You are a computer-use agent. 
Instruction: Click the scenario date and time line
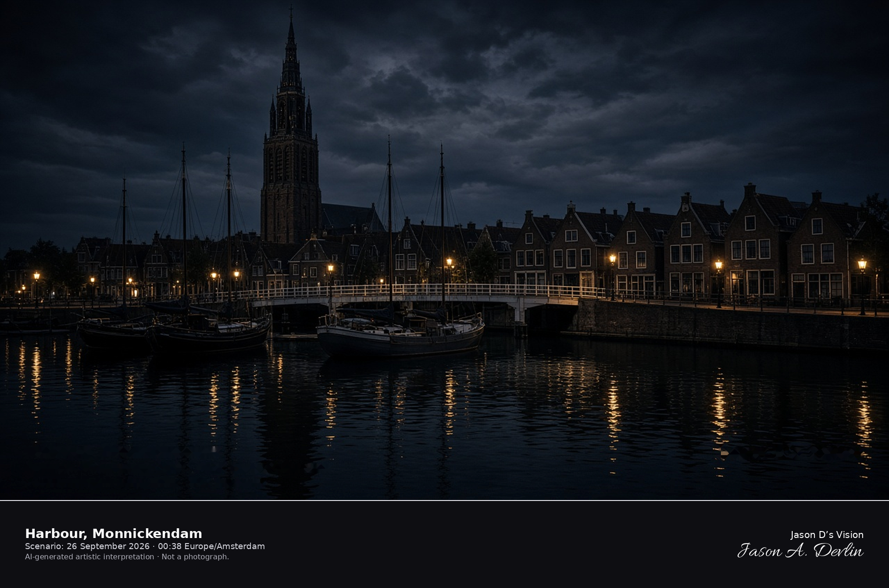145,546
